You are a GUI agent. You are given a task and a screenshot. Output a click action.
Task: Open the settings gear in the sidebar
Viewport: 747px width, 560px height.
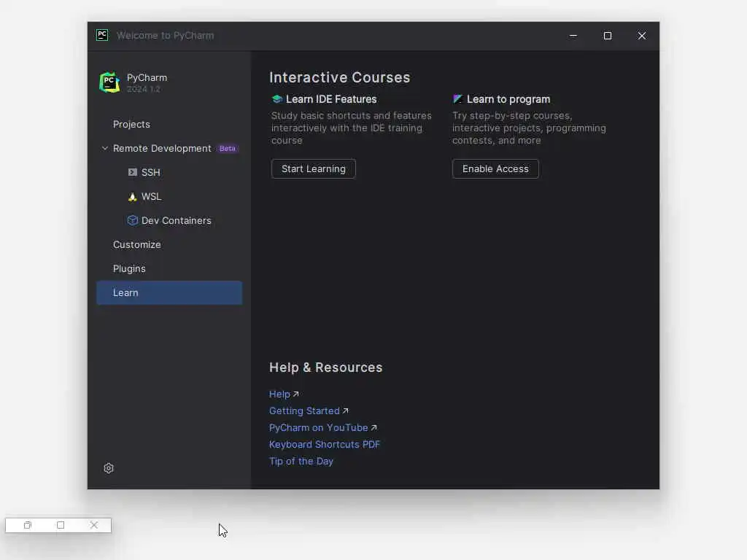pyautogui.click(x=109, y=468)
